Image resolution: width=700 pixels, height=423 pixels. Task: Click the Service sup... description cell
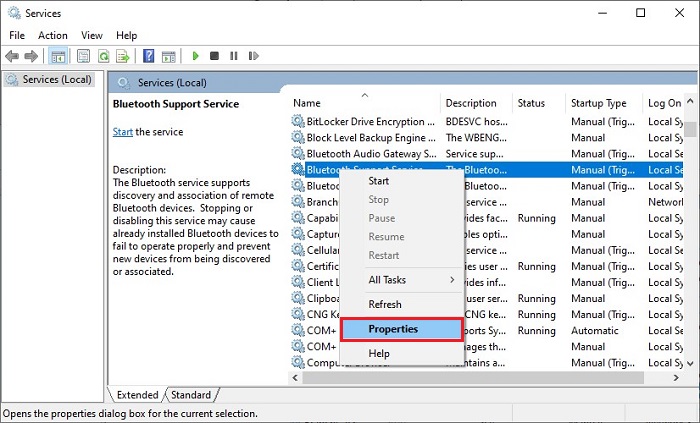click(474, 154)
